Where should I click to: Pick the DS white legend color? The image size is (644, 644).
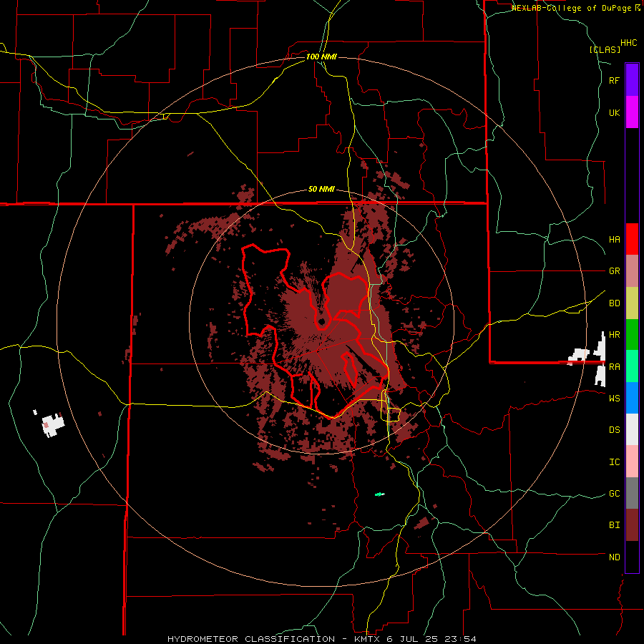632,429
